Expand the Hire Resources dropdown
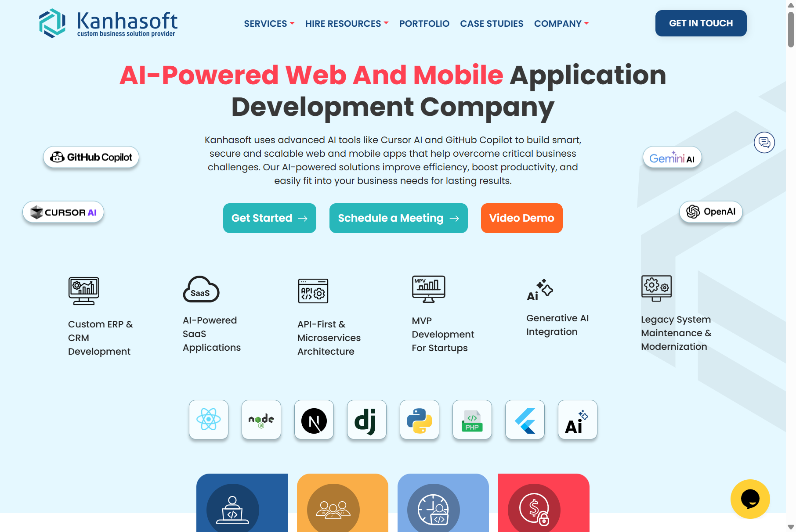Image resolution: width=796 pixels, height=532 pixels. point(347,24)
